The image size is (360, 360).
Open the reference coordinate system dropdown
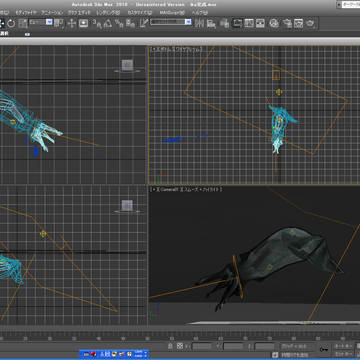click(41, 22)
